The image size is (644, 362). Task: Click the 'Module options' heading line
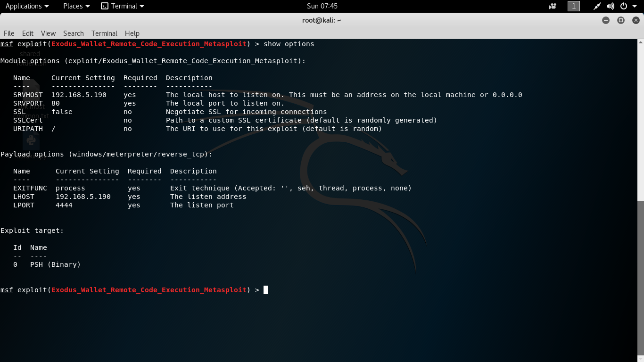tap(153, 61)
